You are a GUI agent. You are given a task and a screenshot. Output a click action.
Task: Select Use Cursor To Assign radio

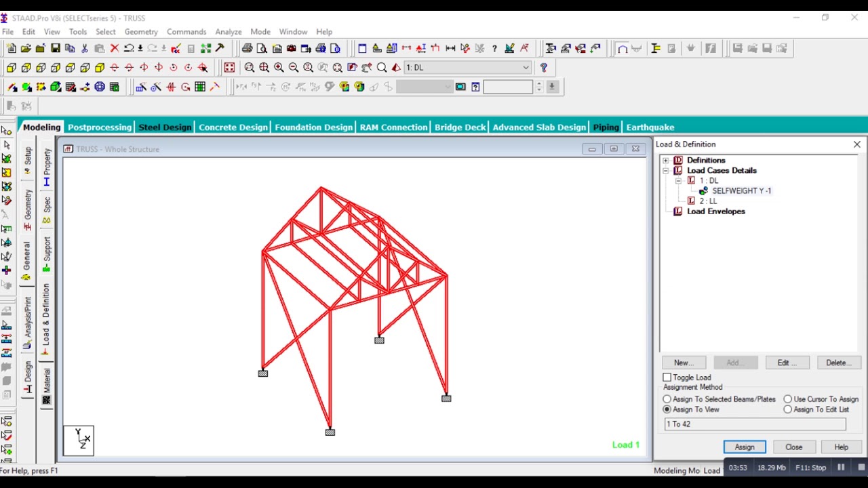[x=788, y=399]
